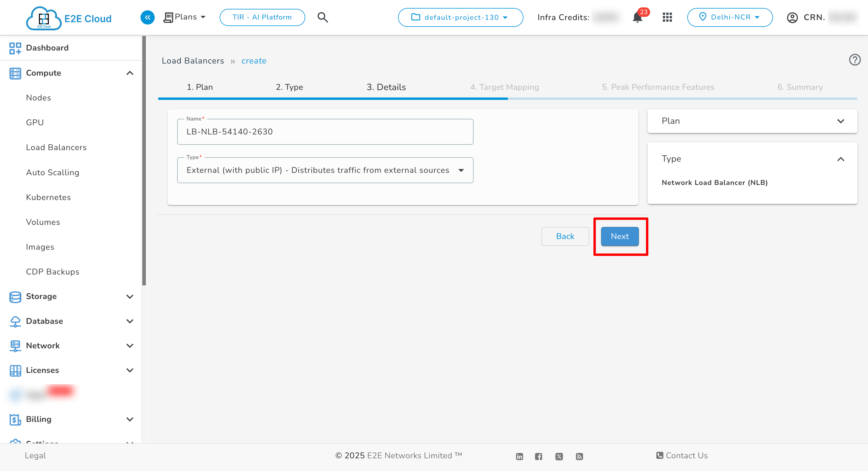The width and height of the screenshot is (868, 471).
Task: Click the apps grid icon in top bar
Action: (x=667, y=17)
